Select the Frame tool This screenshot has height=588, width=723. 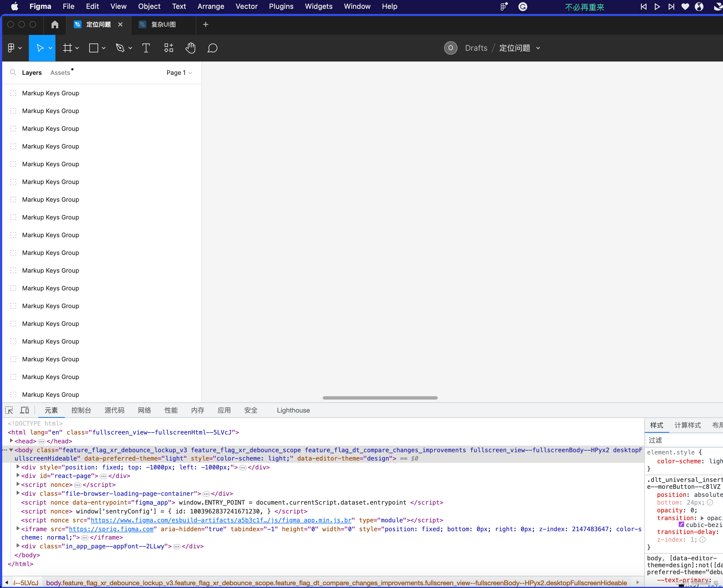point(67,48)
